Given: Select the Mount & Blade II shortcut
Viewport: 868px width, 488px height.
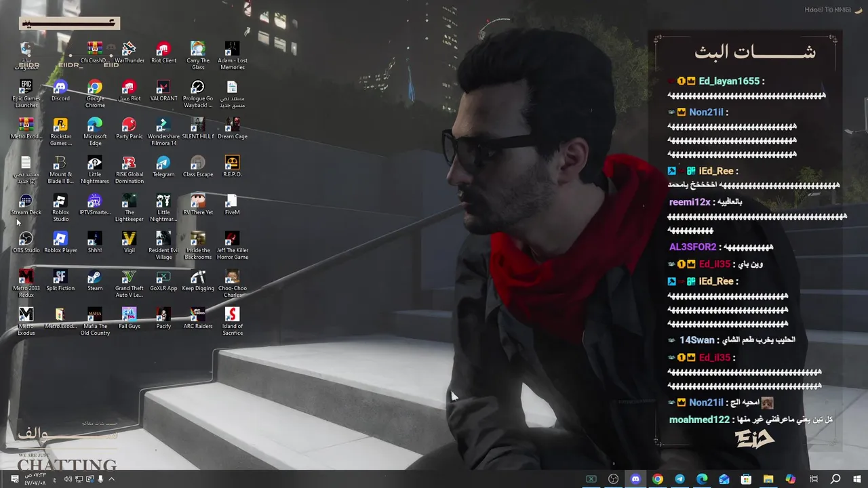Looking at the screenshot, I should point(60,169).
